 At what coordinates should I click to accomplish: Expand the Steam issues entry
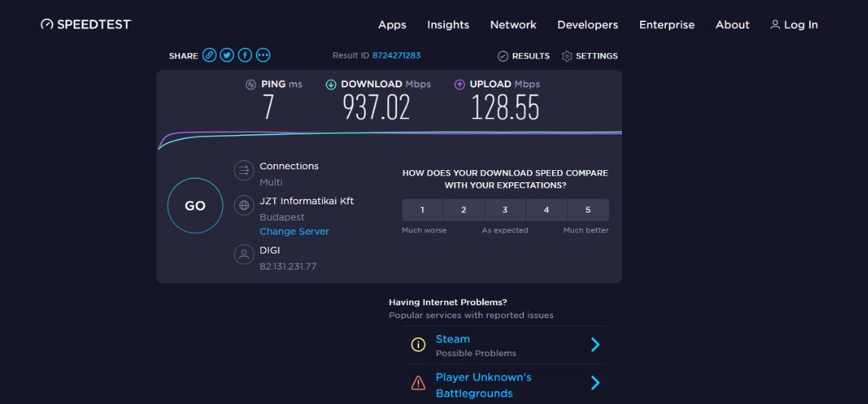(x=595, y=346)
